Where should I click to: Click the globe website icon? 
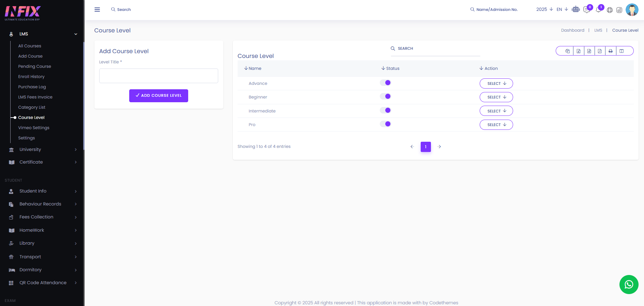click(610, 10)
